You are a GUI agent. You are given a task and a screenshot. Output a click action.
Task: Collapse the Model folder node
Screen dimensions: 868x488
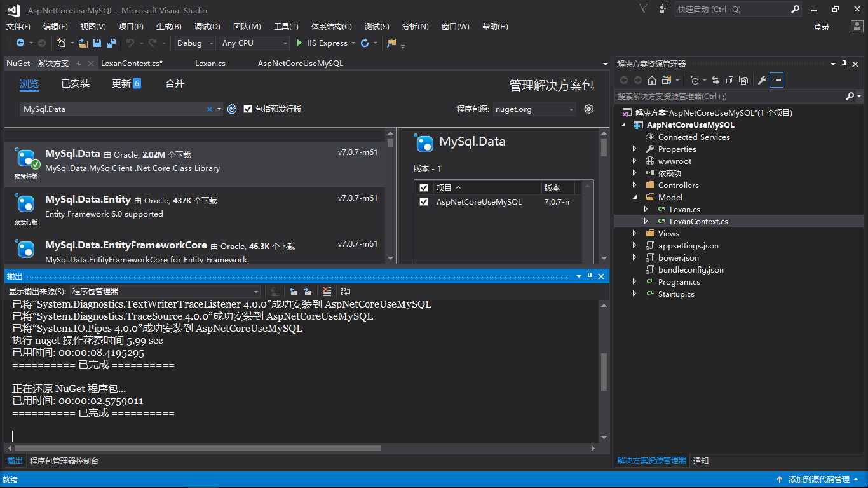[x=634, y=198]
